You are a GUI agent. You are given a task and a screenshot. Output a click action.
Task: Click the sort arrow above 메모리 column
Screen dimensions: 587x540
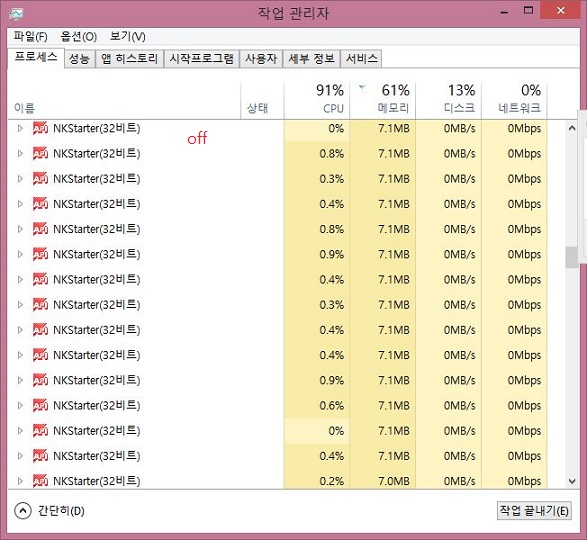click(x=362, y=87)
